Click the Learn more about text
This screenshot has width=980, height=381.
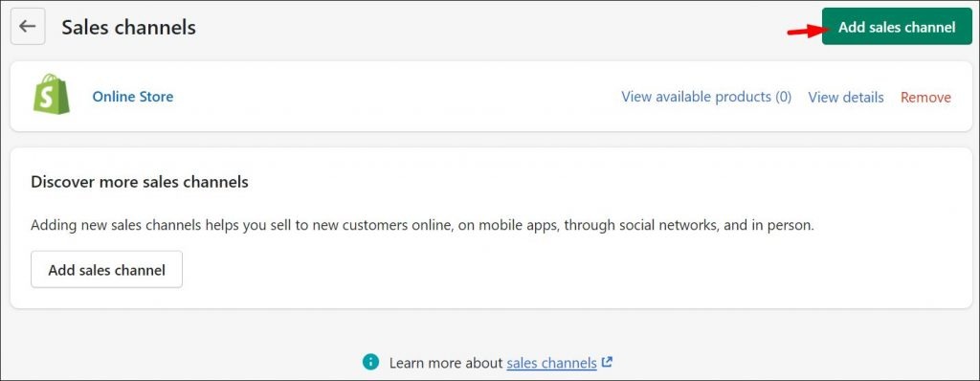[x=446, y=363]
